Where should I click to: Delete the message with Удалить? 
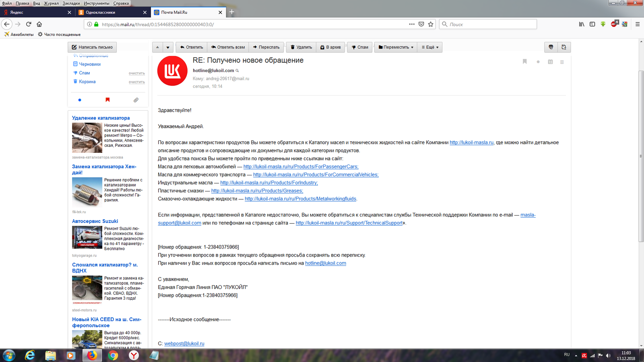(301, 47)
